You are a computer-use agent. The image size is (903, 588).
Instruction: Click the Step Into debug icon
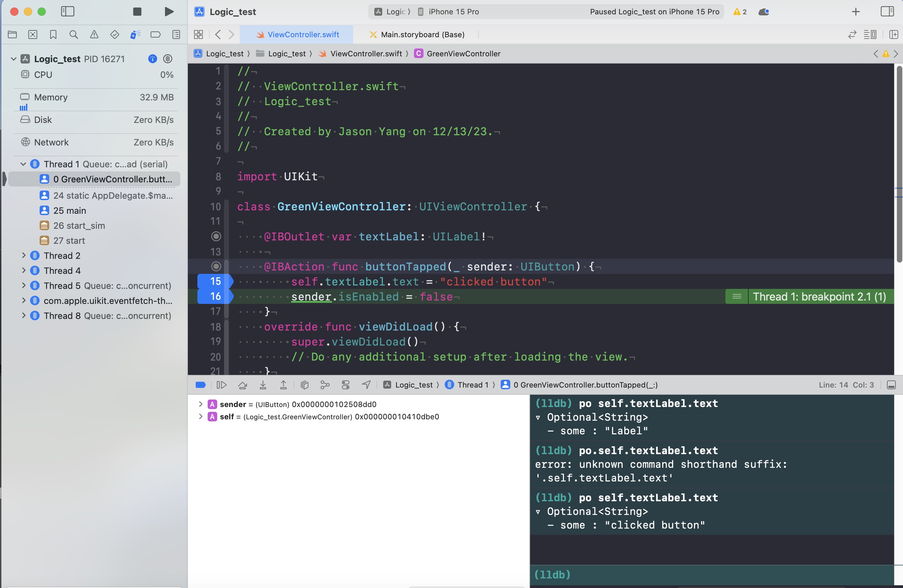point(263,385)
